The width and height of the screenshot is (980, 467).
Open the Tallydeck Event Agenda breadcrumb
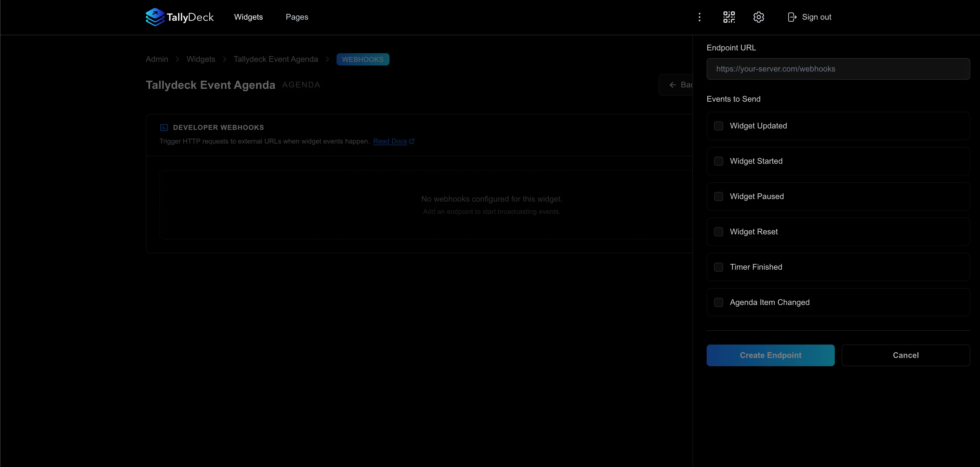276,60
